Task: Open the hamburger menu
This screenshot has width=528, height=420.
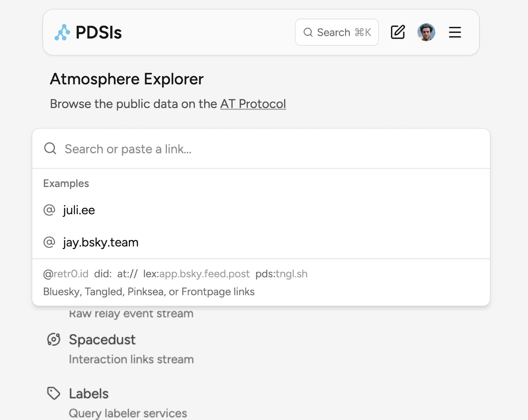Action: coord(455,32)
